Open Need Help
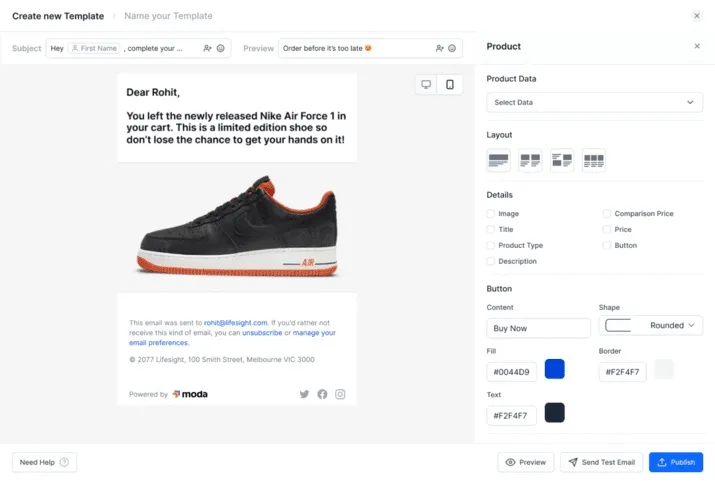The image size is (715, 481). point(44,462)
